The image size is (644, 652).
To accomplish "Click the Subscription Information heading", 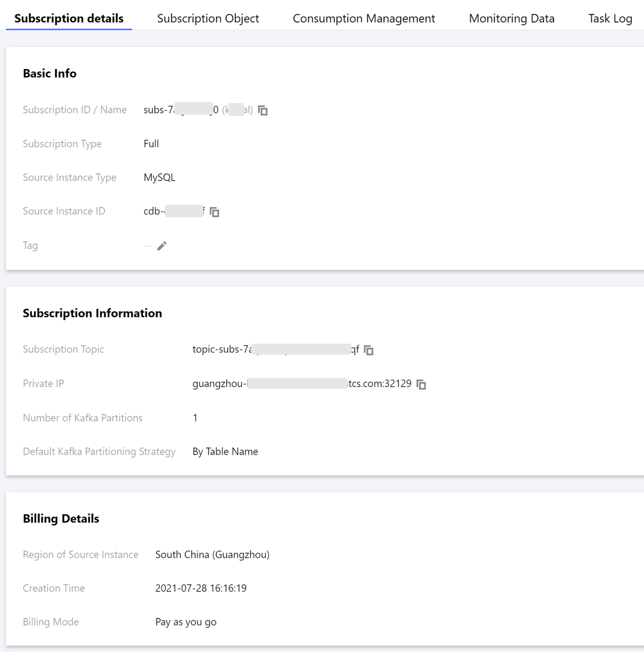I will pyautogui.click(x=92, y=314).
